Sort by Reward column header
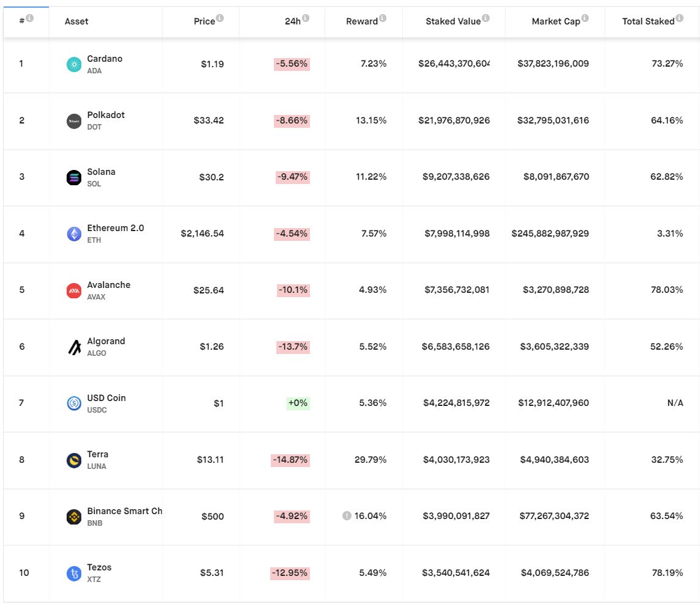Viewport: 700px width, 604px height. click(362, 21)
